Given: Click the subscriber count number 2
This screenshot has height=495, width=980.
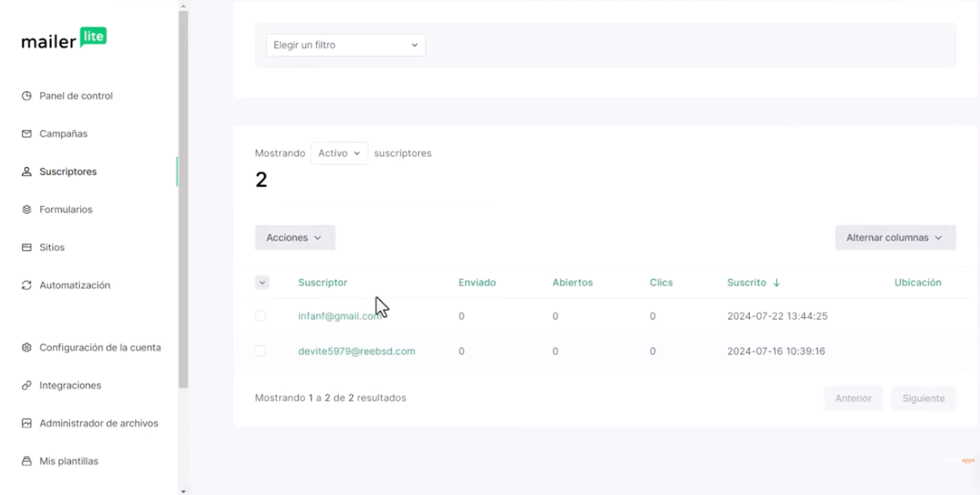Looking at the screenshot, I should click(x=261, y=180).
